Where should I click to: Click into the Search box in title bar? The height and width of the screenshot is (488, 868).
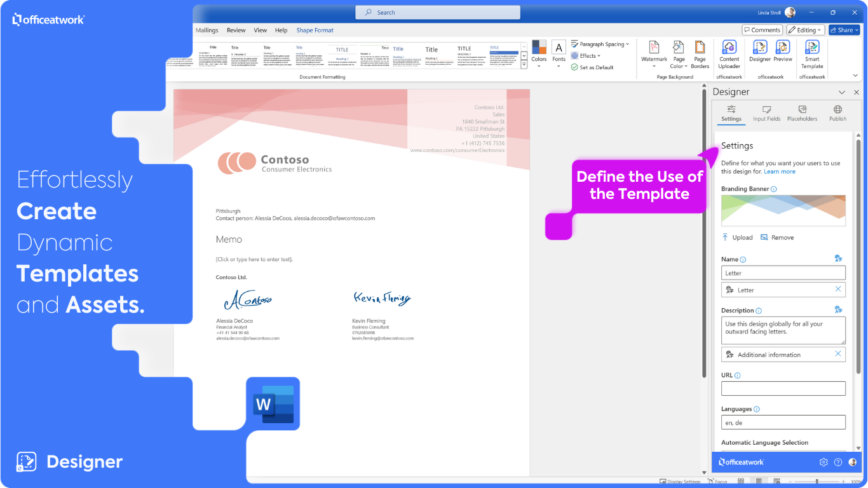point(438,12)
